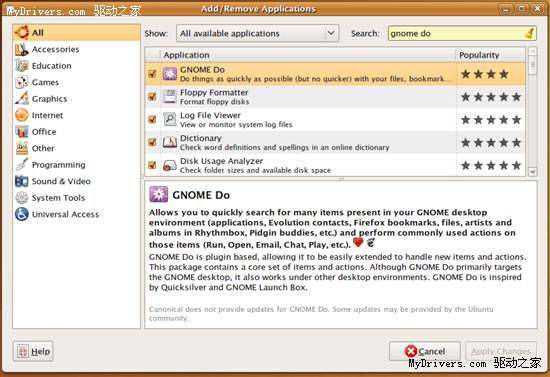Click the GNOME Do purple icon in list

click(x=170, y=74)
